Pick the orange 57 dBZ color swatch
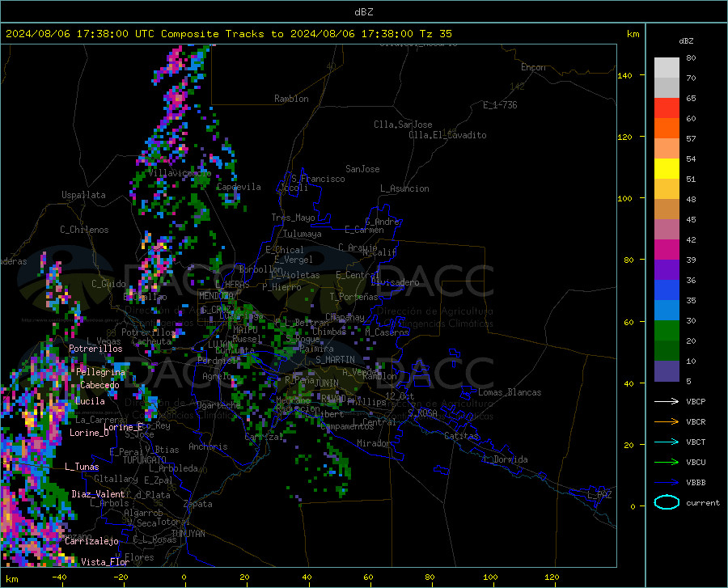728x588 pixels. pos(667,129)
